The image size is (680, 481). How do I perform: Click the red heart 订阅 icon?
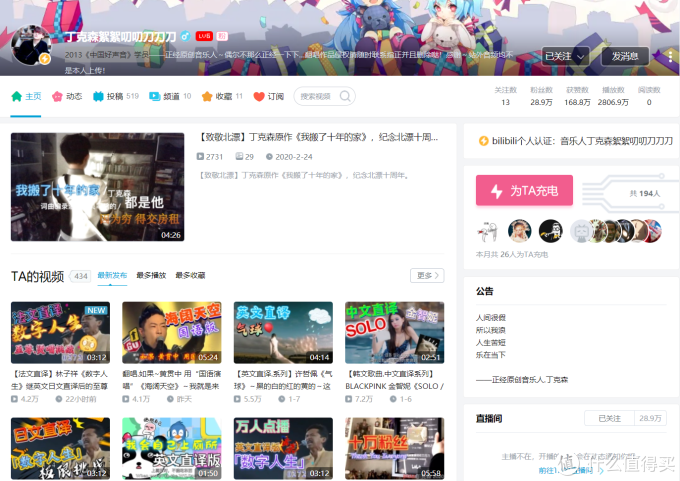click(x=259, y=96)
